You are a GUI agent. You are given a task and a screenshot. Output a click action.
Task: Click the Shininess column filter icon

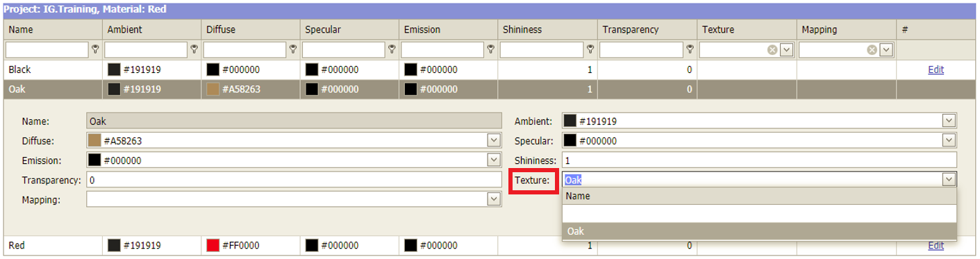click(x=590, y=49)
